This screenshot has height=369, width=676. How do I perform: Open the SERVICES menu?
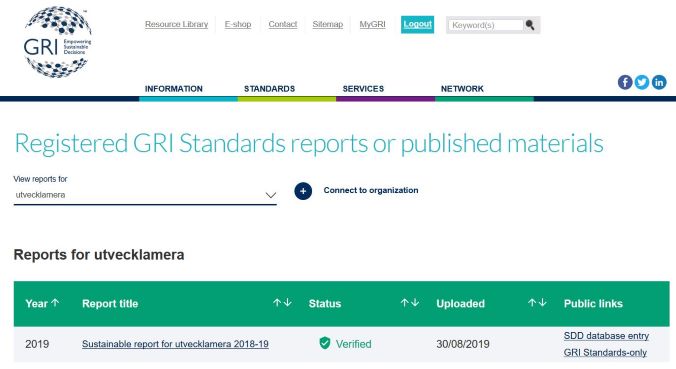pos(363,89)
